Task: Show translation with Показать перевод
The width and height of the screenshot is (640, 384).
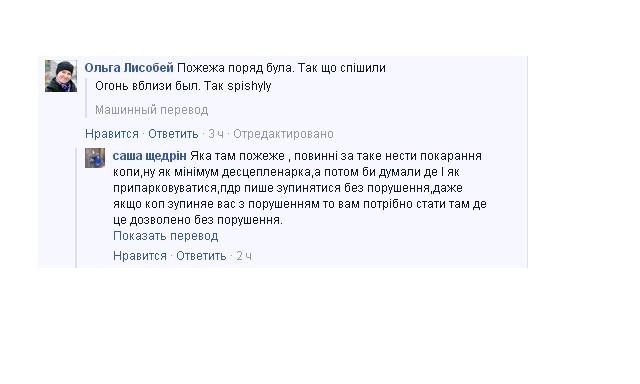Action: 165,236
